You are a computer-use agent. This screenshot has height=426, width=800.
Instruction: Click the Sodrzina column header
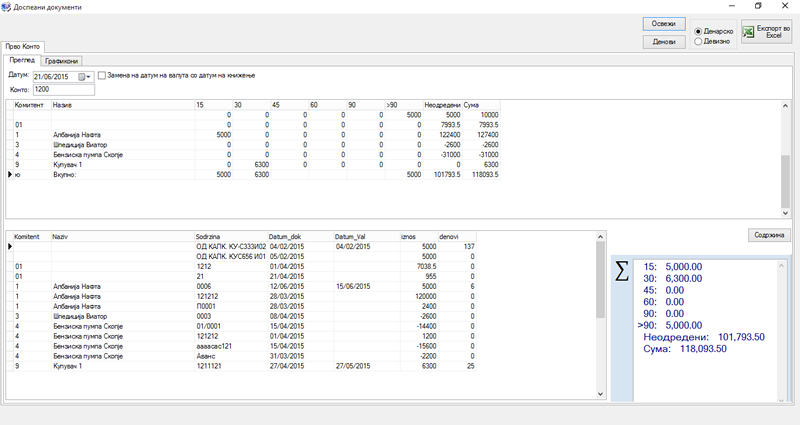click(231, 237)
